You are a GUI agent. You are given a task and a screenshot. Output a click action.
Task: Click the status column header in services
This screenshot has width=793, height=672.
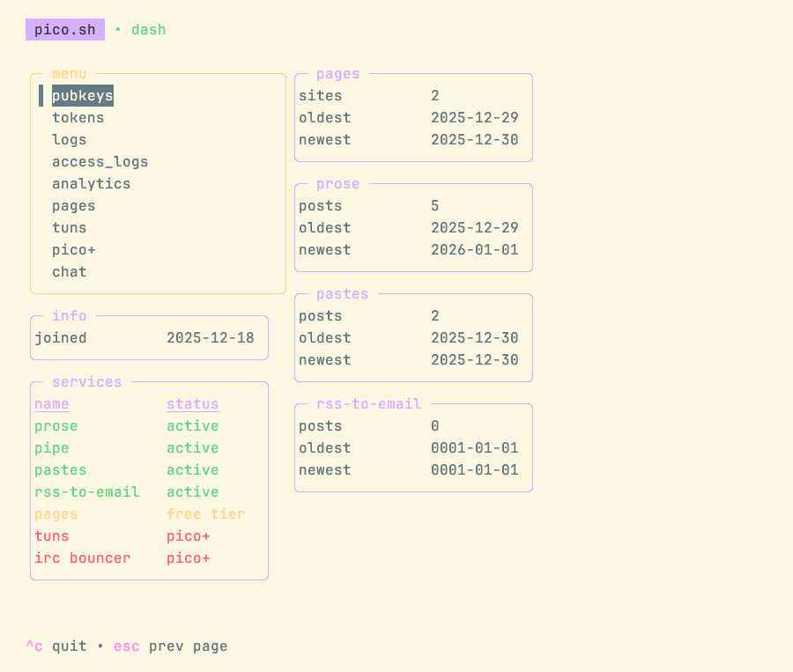192,403
